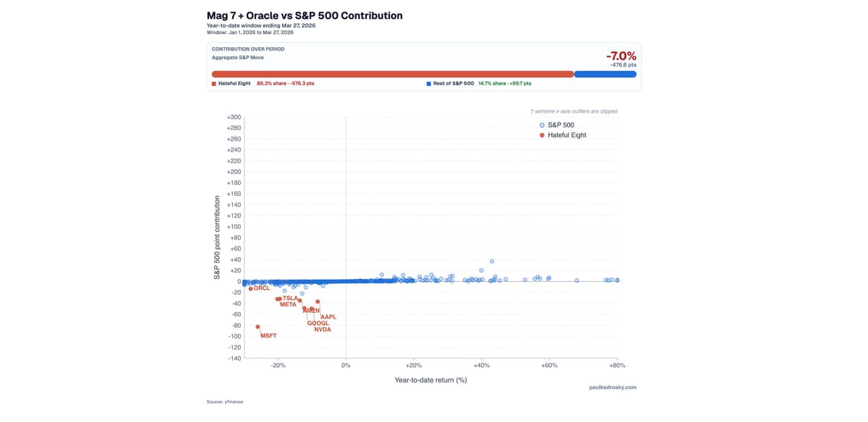Viewport: 868px width, 422px height.
Task: Click the highest blue outlier dot near +40%
Action: tap(492, 261)
